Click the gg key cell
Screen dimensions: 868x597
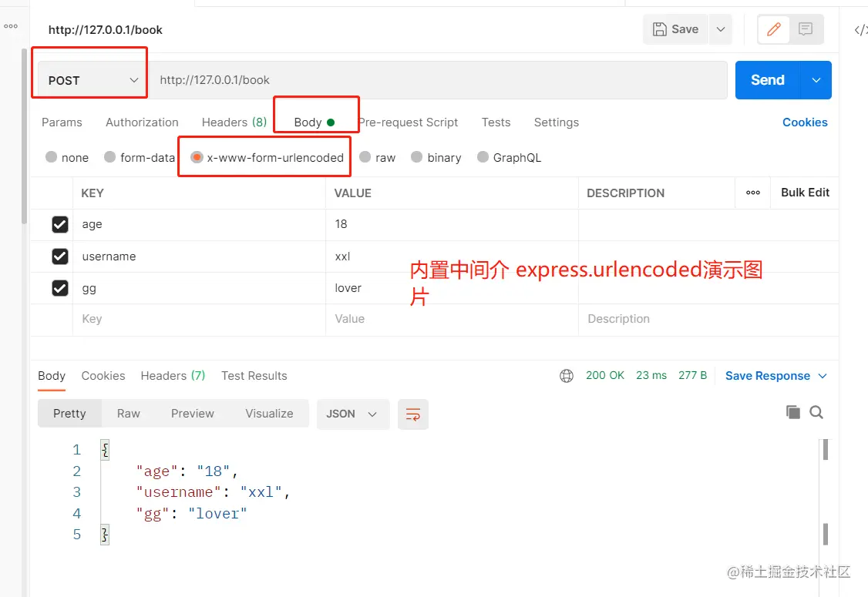tap(200, 288)
